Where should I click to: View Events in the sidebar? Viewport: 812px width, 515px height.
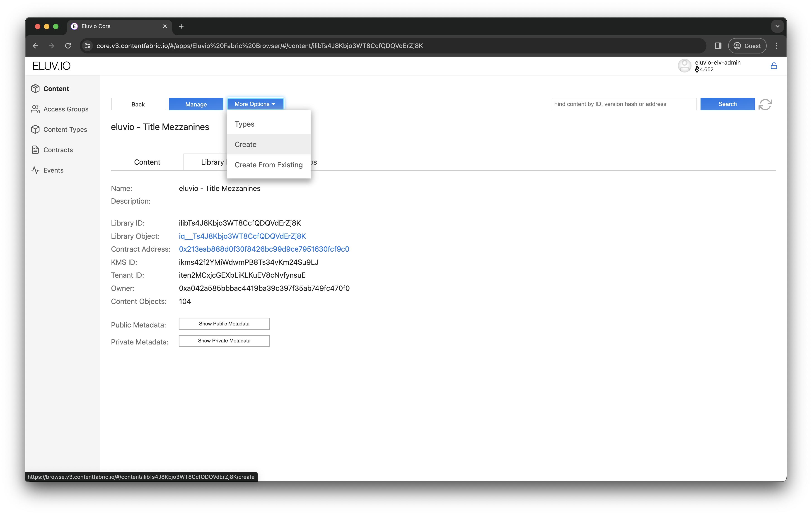(47, 170)
